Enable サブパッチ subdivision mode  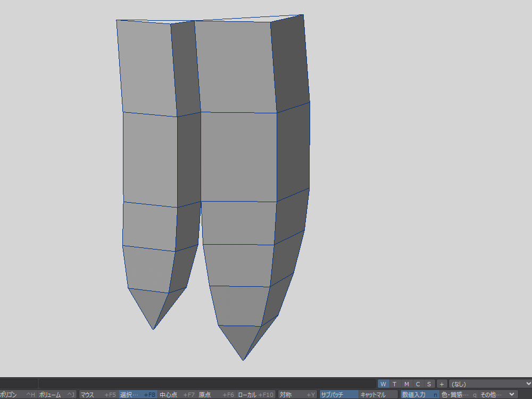pos(338,395)
